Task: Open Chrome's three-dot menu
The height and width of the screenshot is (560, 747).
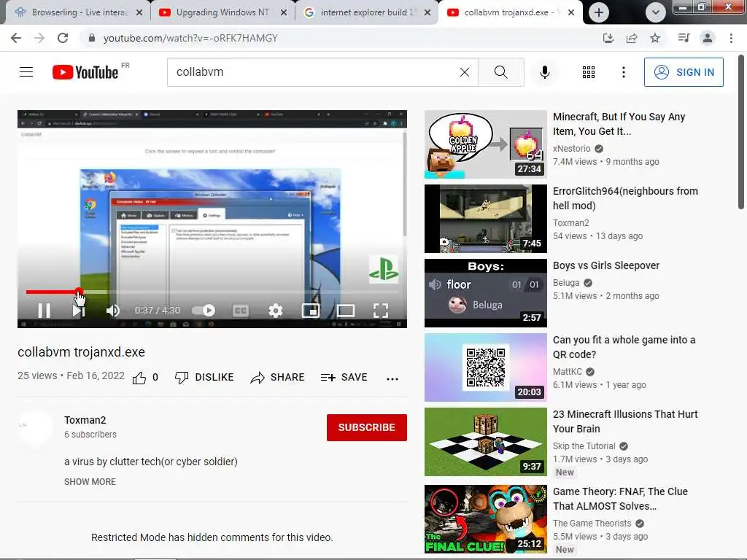Action: (731, 38)
